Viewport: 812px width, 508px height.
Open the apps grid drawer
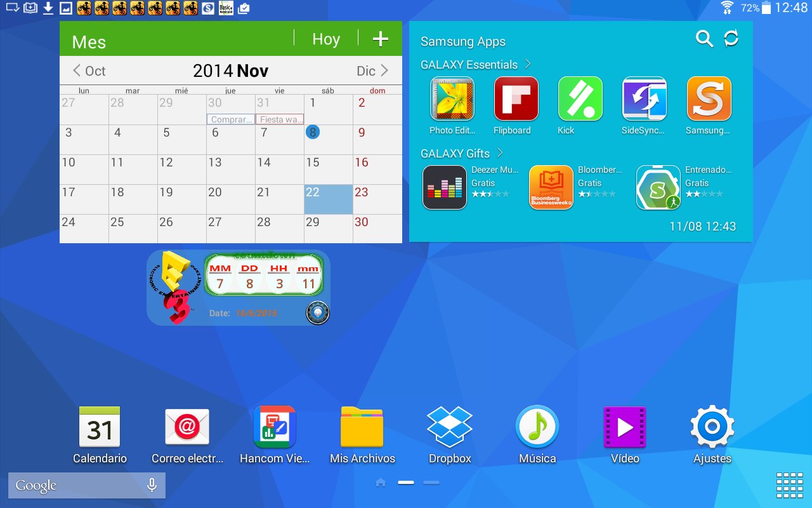click(790, 486)
